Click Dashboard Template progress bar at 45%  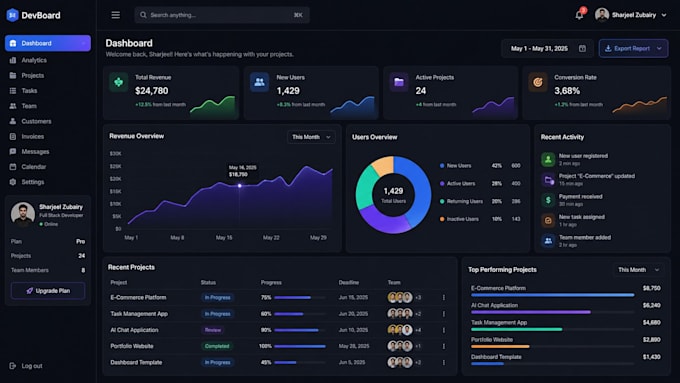300,363
